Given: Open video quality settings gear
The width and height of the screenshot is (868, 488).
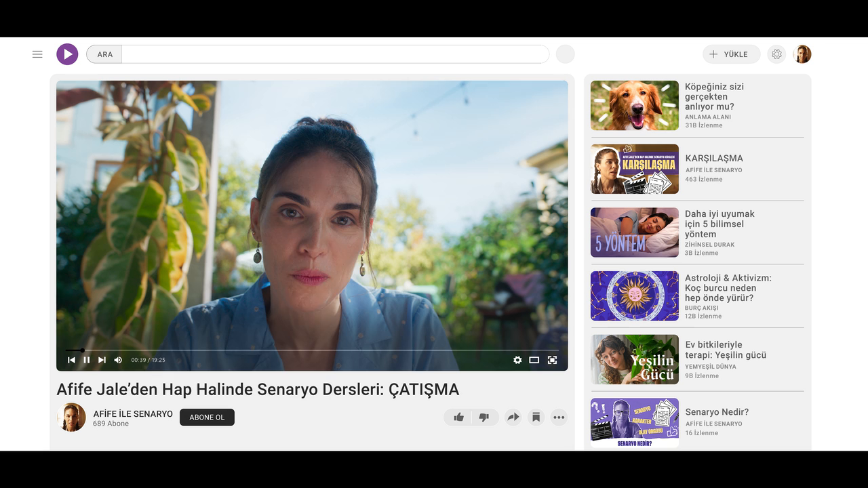Looking at the screenshot, I should (517, 360).
